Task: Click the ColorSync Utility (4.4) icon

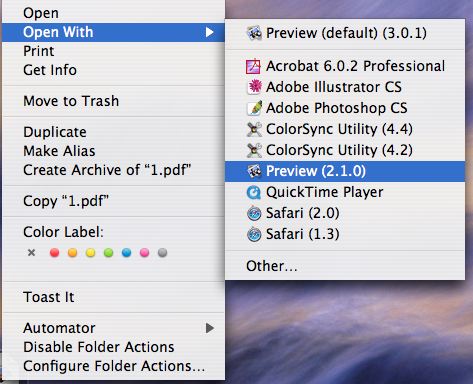Action: click(x=254, y=129)
